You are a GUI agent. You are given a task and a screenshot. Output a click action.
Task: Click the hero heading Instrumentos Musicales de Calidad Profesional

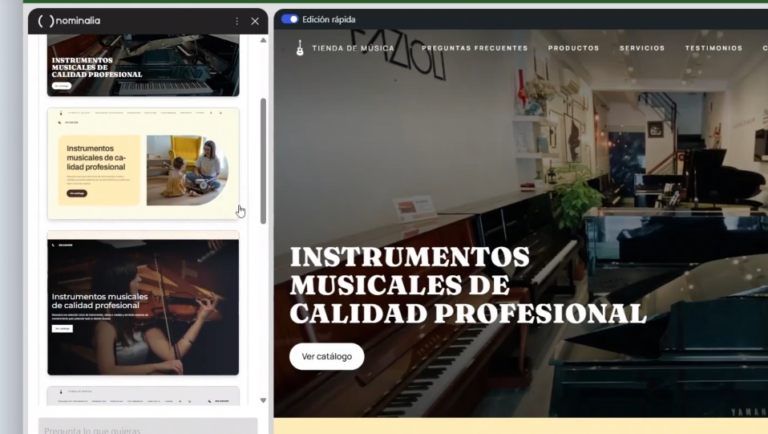pyautogui.click(x=468, y=285)
